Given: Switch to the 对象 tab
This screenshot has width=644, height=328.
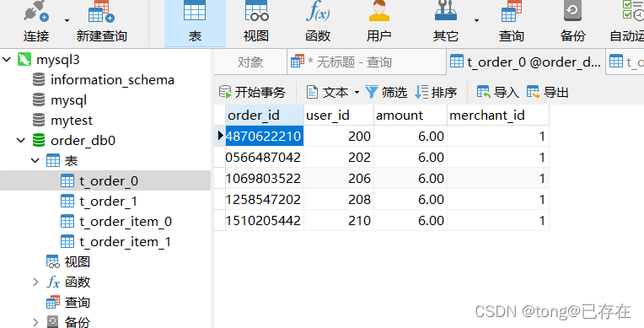Looking at the screenshot, I should coord(250,62).
